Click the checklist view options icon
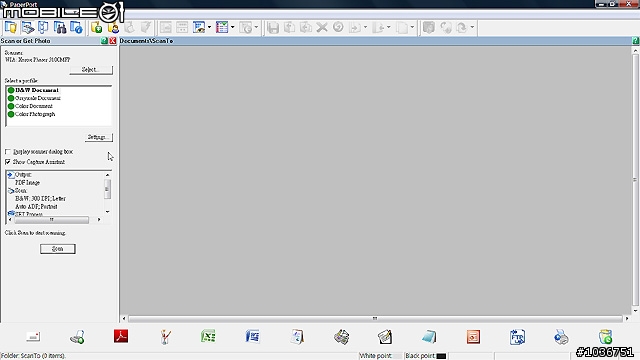640x360 pixels. (222, 28)
